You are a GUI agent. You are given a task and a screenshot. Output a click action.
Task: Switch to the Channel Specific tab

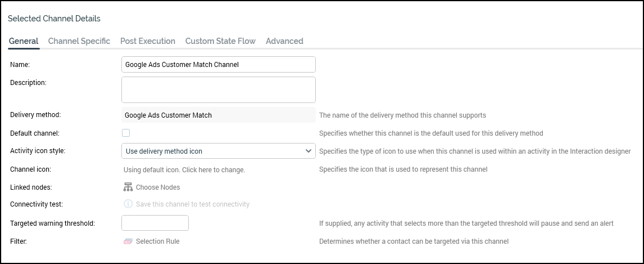[79, 41]
